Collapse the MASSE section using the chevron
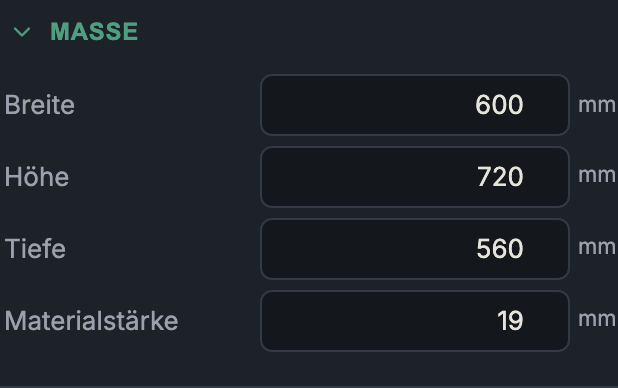Screen dimensions: 618x388 [x=22, y=32]
